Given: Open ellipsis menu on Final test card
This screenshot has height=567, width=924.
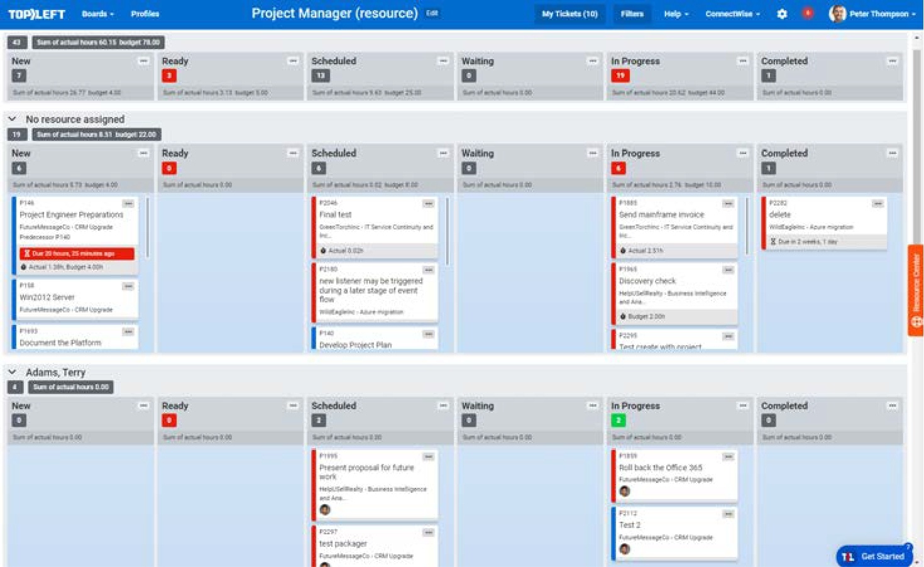Looking at the screenshot, I should point(428,204).
